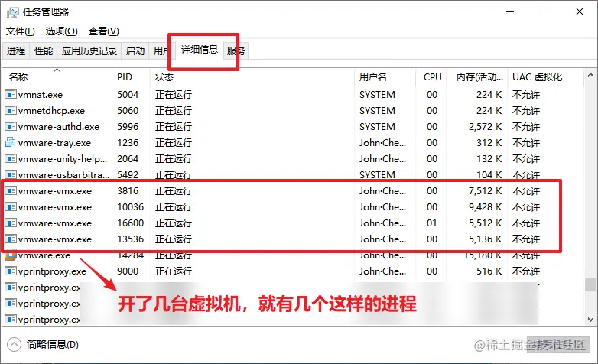
Task: Click the Task Manager title bar icon
Action: (x=12, y=12)
